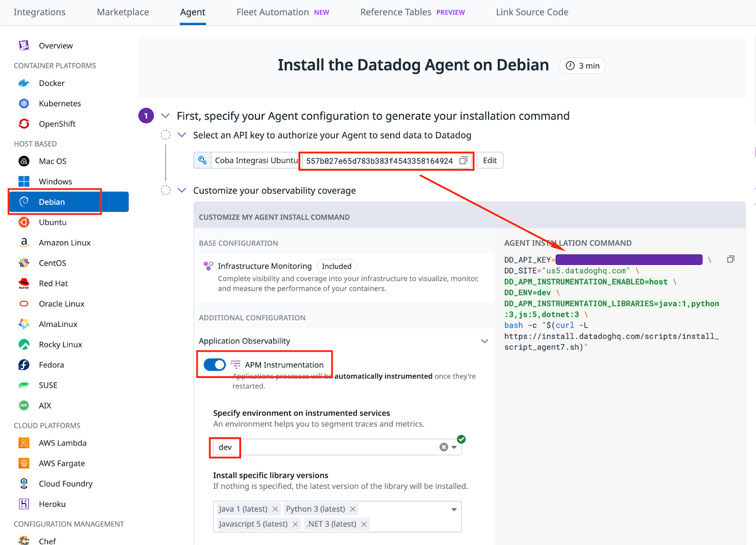Viewport: 756px width, 545px height.
Task: Click the Rocky Linux icon
Action: point(24,344)
